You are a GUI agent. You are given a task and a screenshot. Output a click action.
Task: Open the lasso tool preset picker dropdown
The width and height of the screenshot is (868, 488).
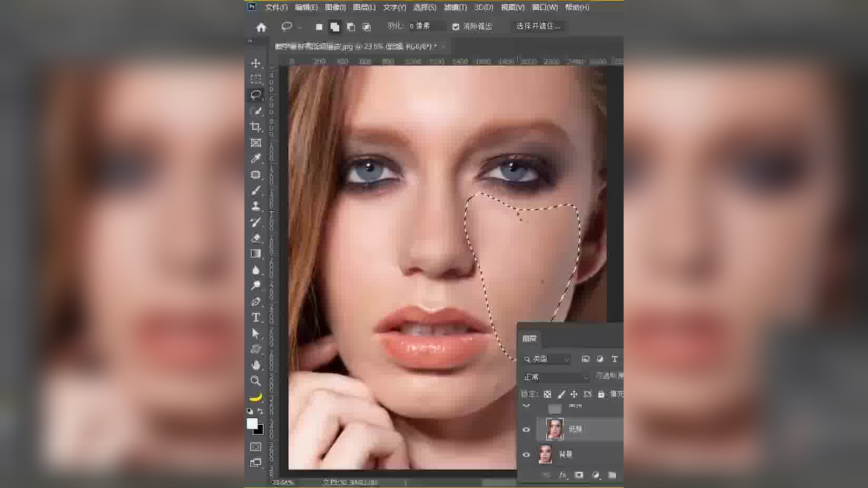(x=300, y=27)
